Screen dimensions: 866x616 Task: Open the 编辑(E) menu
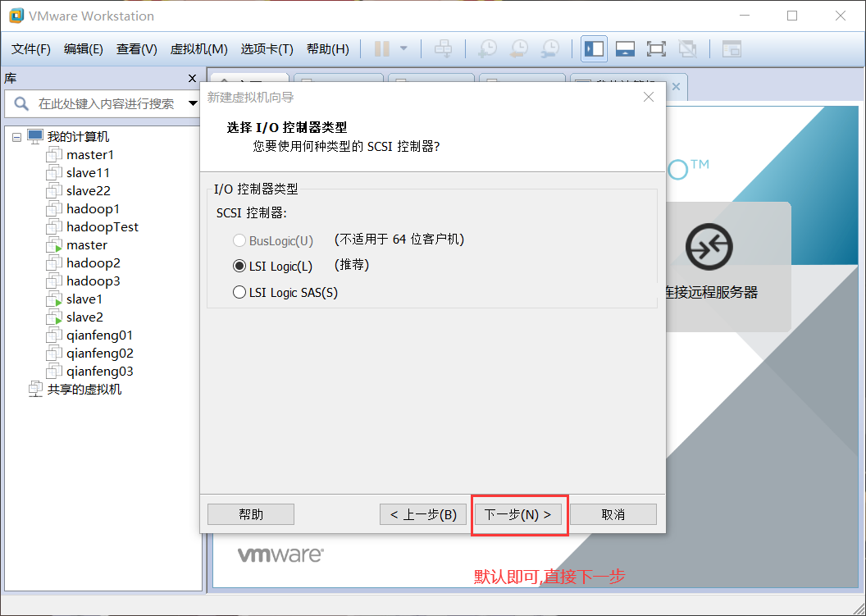84,49
